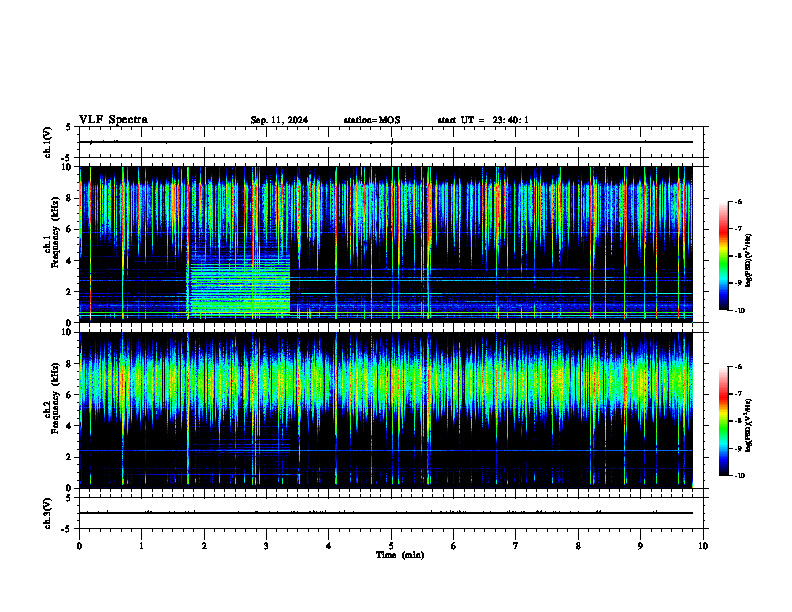Click the "2" tick on the time axis
792x612 pixels.
click(x=204, y=546)
